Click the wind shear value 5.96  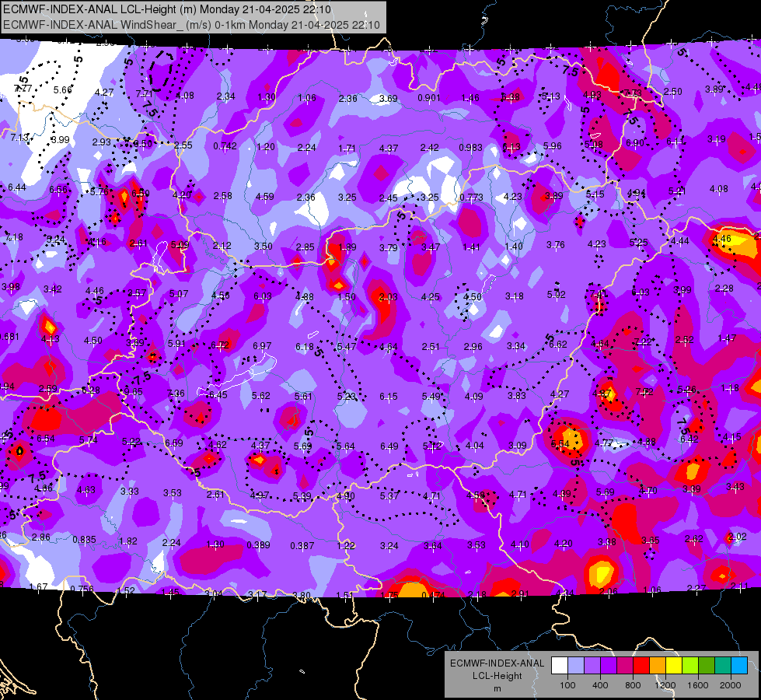coord(553,145)
